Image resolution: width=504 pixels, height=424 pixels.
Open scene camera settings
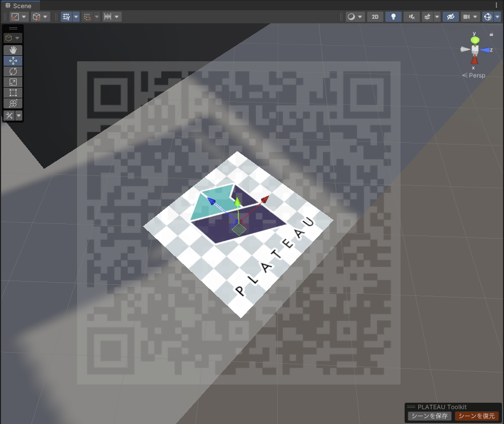466,17
